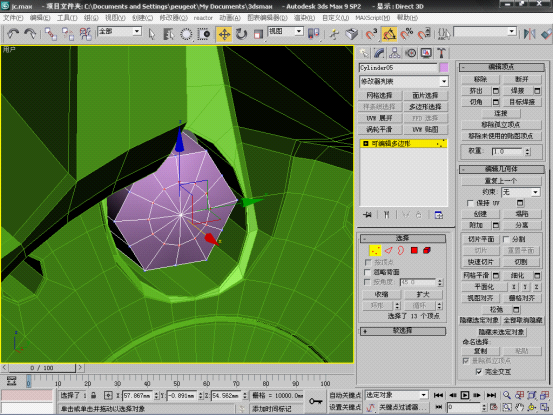This screenshot has height=415, width=553.
Task: Select the Move tool in toolbar
Action: (x=224, y=34)
